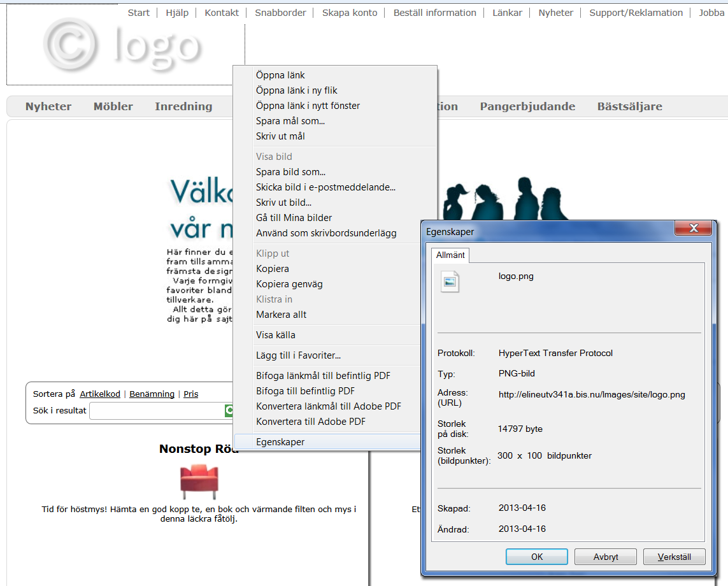Select the Allmänt tab in Egenskaper
This screenshot has height=586, width=728.
pos(450,255)
